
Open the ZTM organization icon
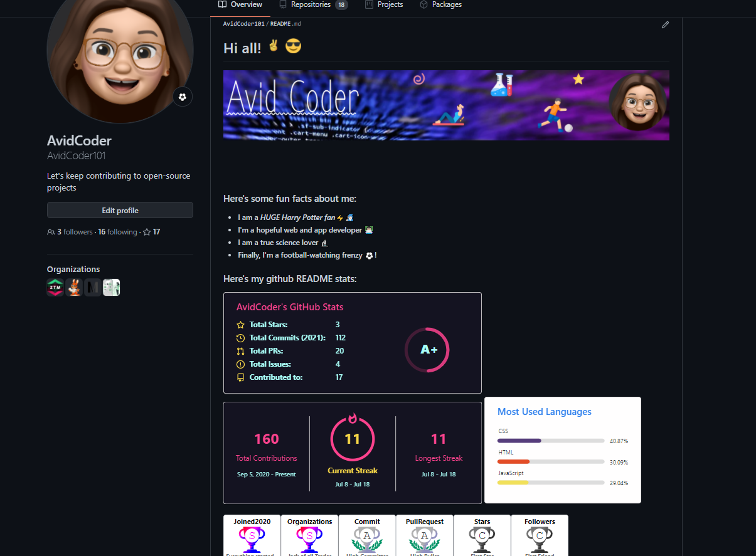click(x=55, y=287)
